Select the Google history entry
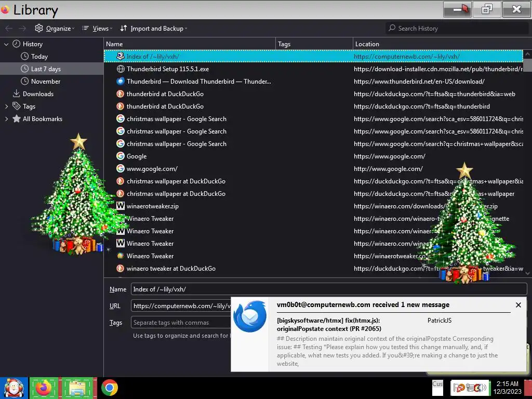This screenshot has height=399, width=532. click(313, 156)
